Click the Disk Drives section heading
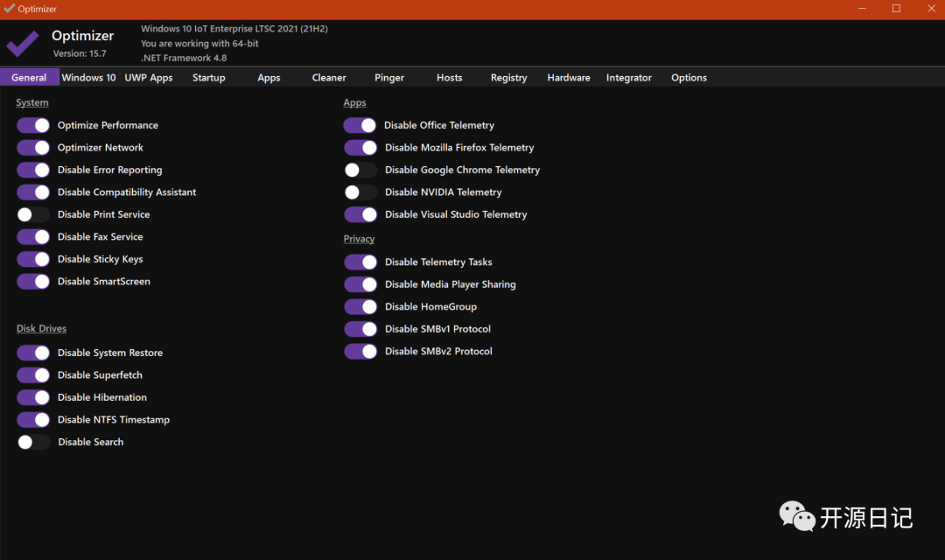This screenshot has height=560, width=945. click(42, 328)
